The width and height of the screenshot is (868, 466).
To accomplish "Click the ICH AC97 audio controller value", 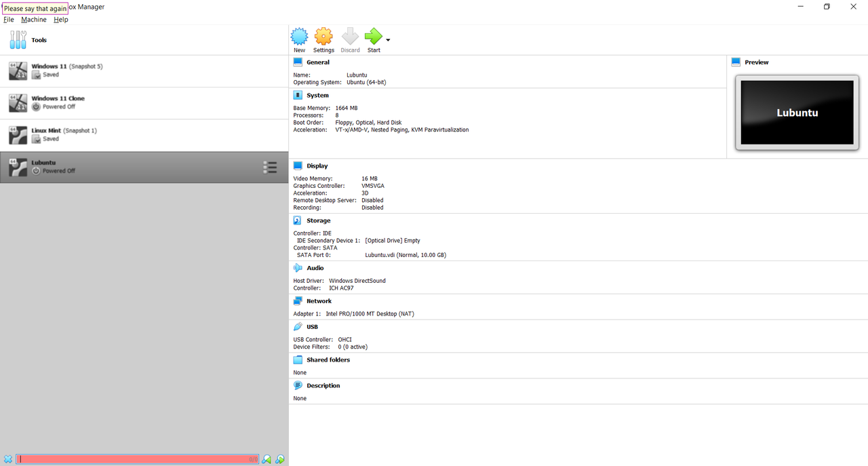I will 341,288.
